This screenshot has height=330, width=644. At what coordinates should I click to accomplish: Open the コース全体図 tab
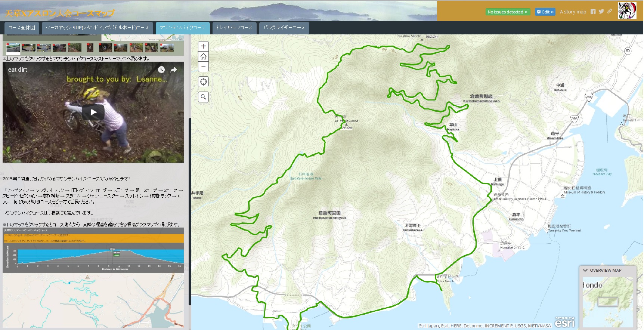[x=22, y=28]
